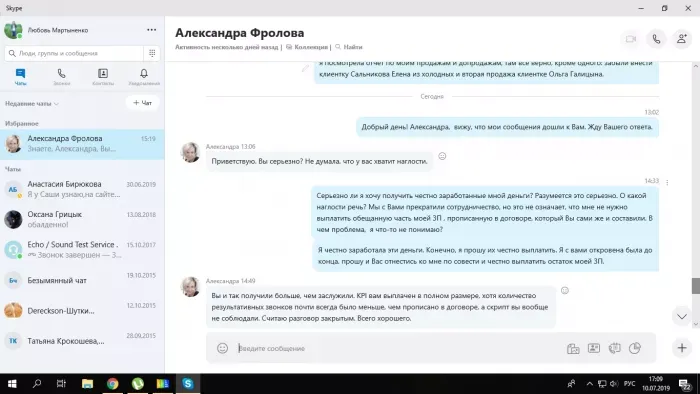700x394 pixels.
Task: Open the plus add-ons button
Action: click(x=682, y=348)
